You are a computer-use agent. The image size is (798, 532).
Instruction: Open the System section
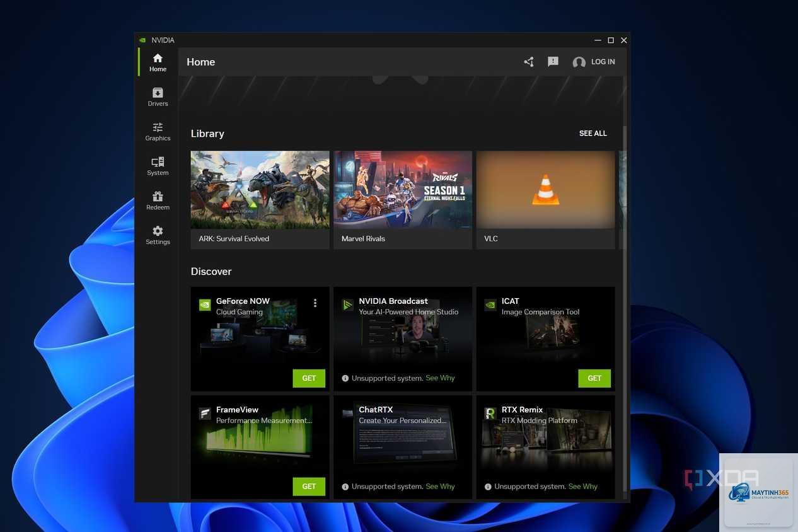pyautogui.click(x=158, y=166)
